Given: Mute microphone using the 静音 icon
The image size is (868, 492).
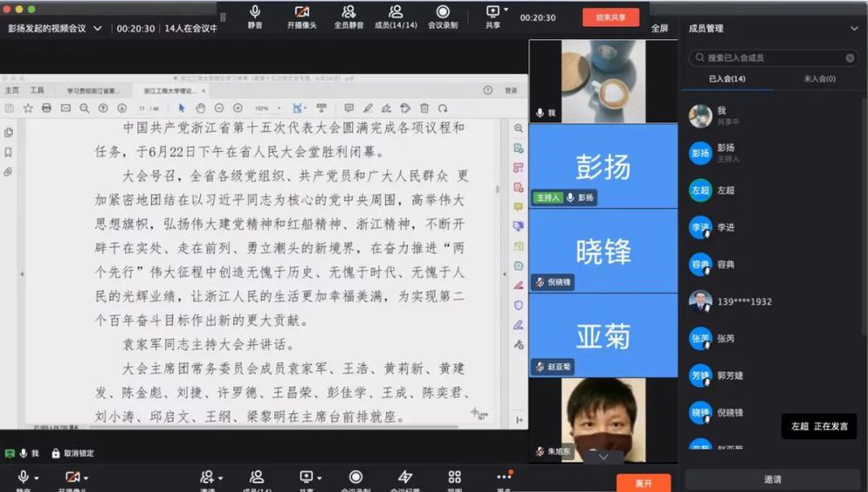Looking at the screenshot, I should (255, 12).
